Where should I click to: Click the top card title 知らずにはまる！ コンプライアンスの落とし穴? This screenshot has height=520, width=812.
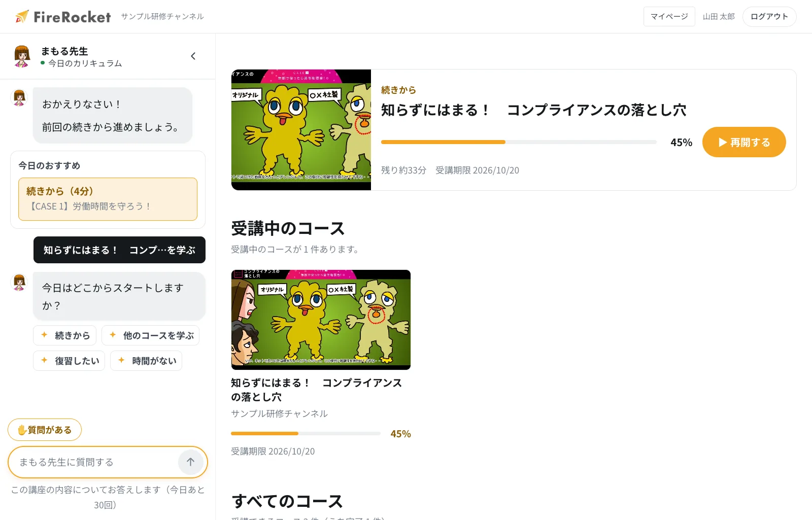533,110
